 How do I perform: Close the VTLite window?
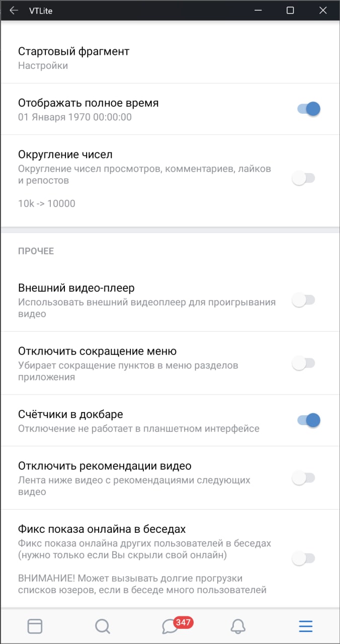pos(323,10)
